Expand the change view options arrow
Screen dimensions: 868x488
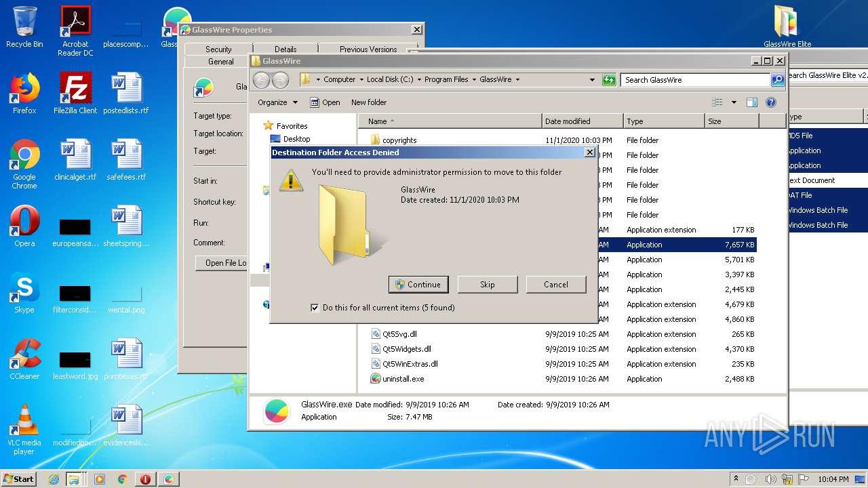pyautogui.click(x=734, y=102)
